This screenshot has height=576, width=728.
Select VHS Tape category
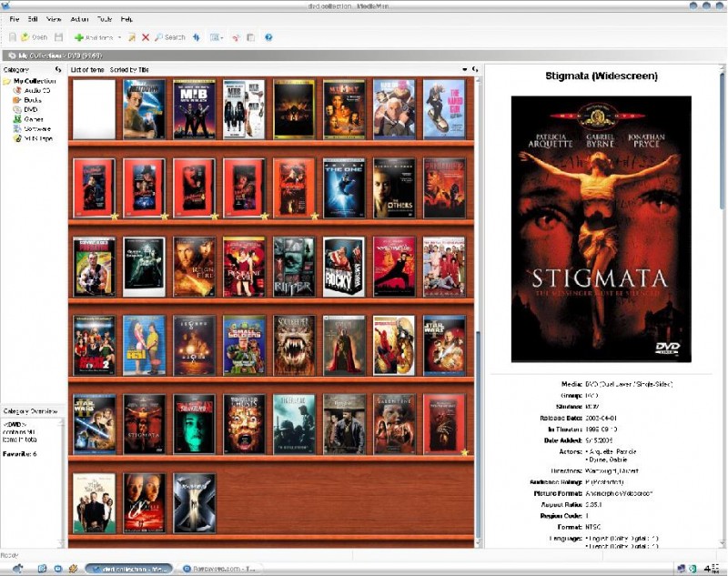(x=38, y=138)
